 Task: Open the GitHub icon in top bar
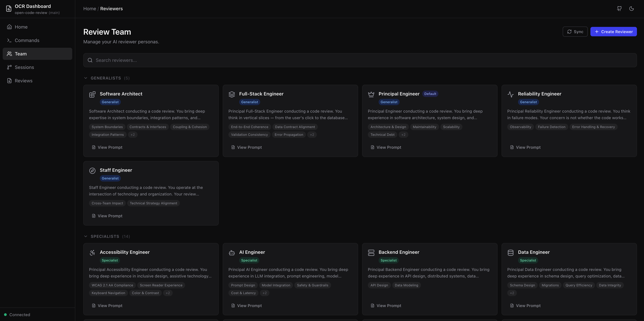[619, 9]
